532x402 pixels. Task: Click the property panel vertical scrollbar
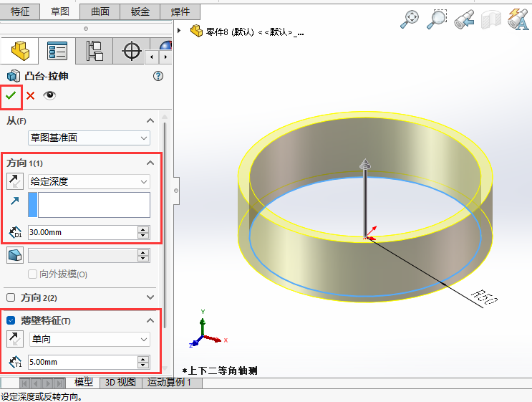(165, 224)
